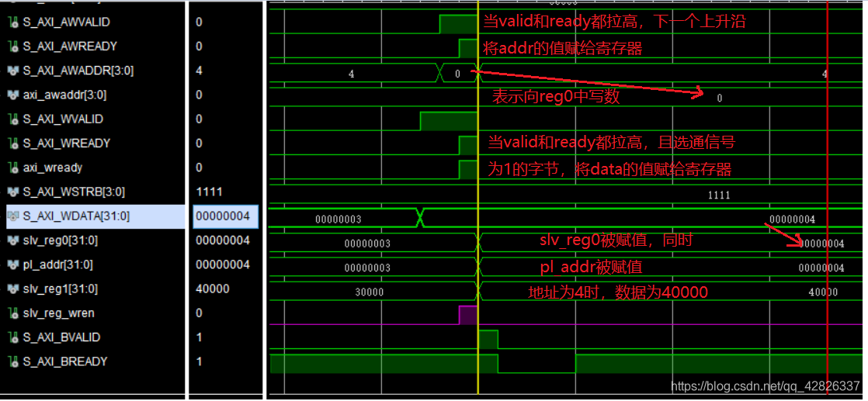
Task: Click the value 00000004 in pl_addr value column
Action: pos(223,265)
